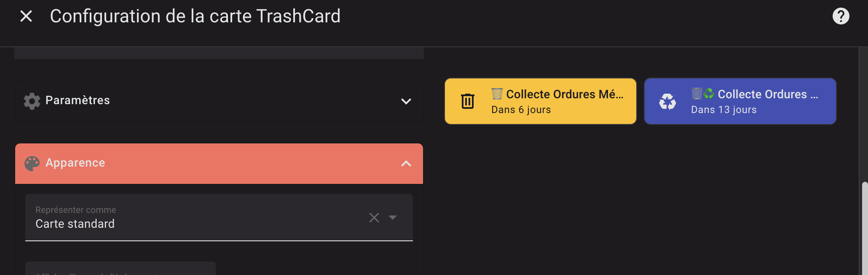Click the trash can icon on yellow card
Viewport: 868px width, 275px height.
point(468,101)
